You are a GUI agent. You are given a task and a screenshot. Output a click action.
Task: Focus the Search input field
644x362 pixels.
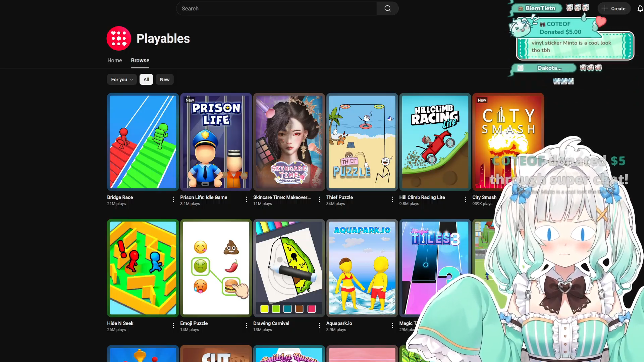pos(276,8)
